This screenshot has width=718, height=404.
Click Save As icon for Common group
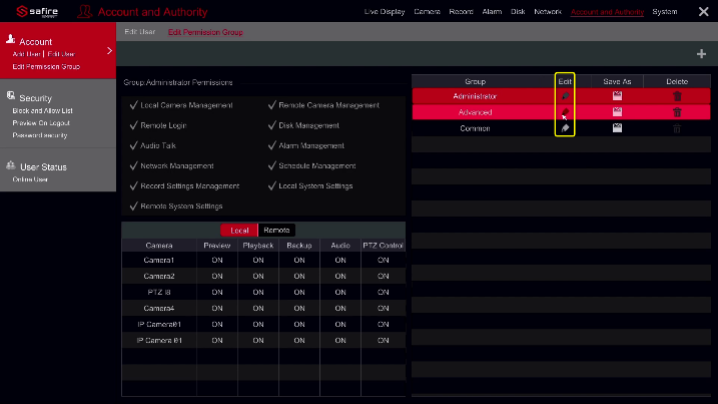click(x=618, y=128)
